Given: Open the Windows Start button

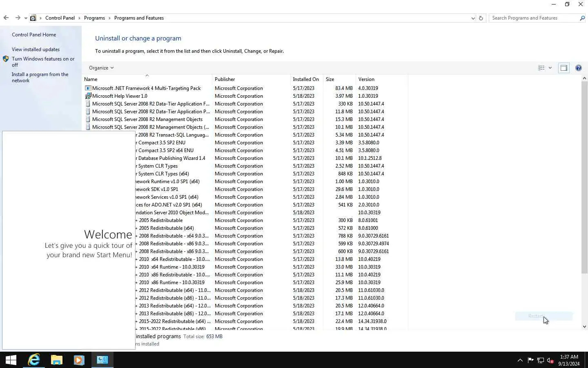Looking at the screenshot, I should pyautogui.click(x=11, y=360).
